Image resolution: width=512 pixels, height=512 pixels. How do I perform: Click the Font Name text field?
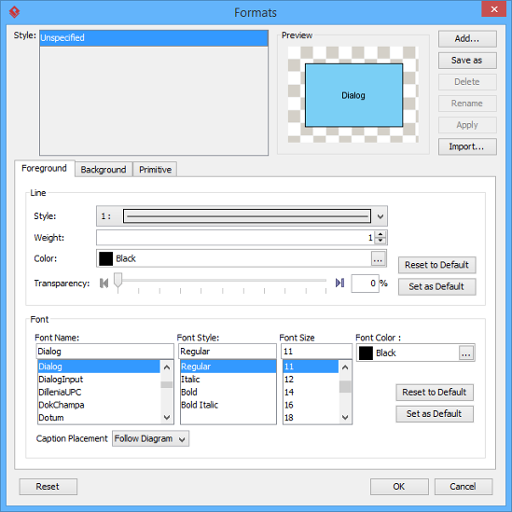point(105,351)
